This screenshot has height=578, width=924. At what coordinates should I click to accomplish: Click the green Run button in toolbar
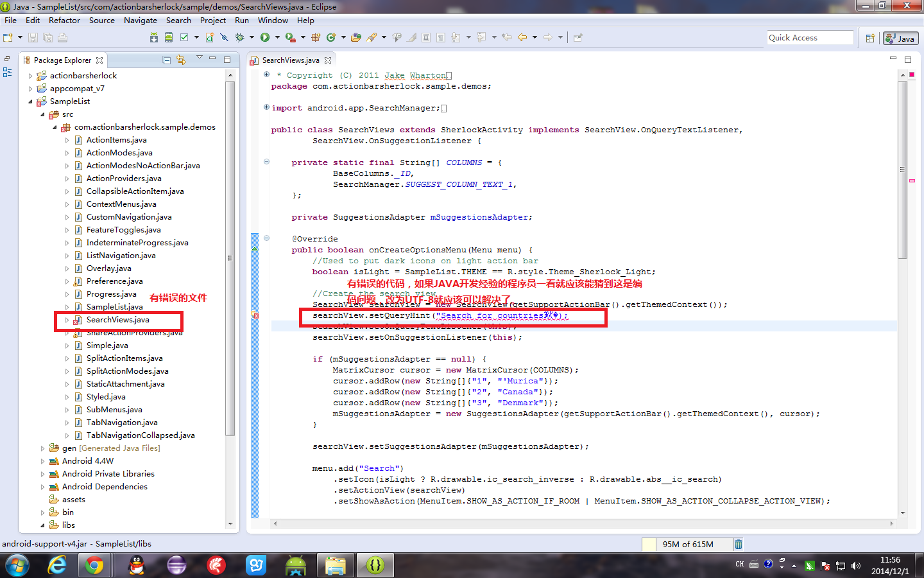point(264,37)
